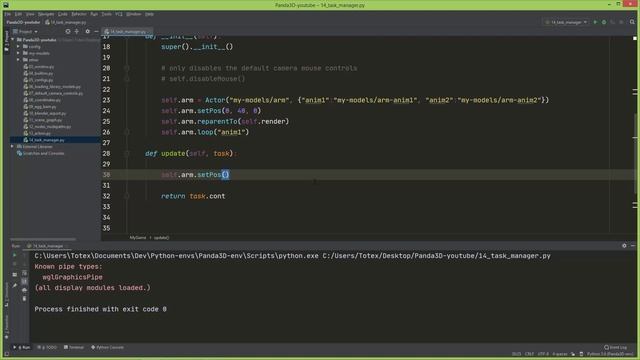Click MyGame breadcrumb

tap(138, 238)
